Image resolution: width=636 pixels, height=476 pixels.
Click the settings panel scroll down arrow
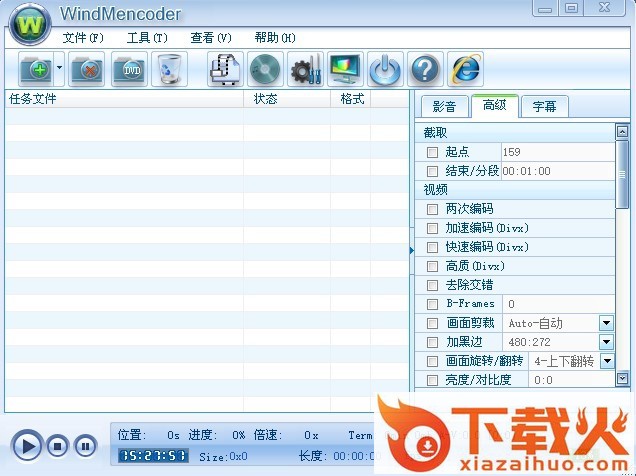pyautogui.click(x=622, y=379)
